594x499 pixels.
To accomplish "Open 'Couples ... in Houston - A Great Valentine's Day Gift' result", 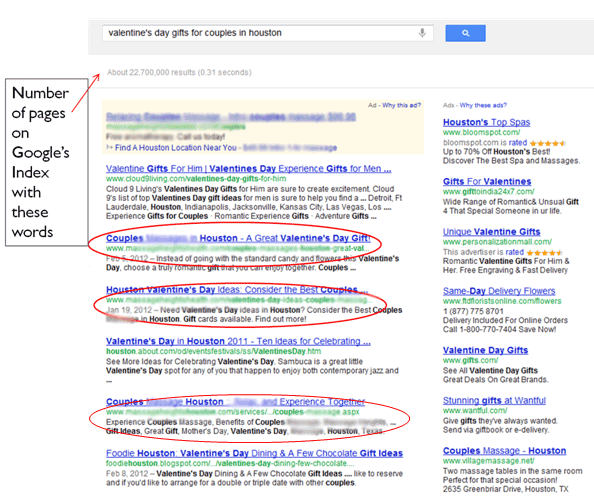I will (238, 238).
